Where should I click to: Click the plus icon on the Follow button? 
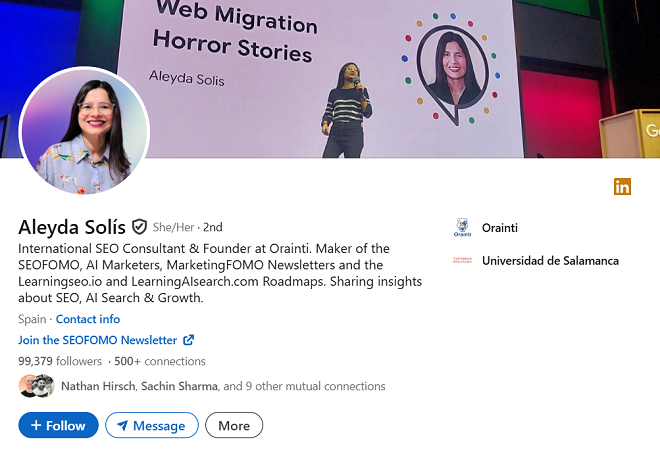(36, 425)
